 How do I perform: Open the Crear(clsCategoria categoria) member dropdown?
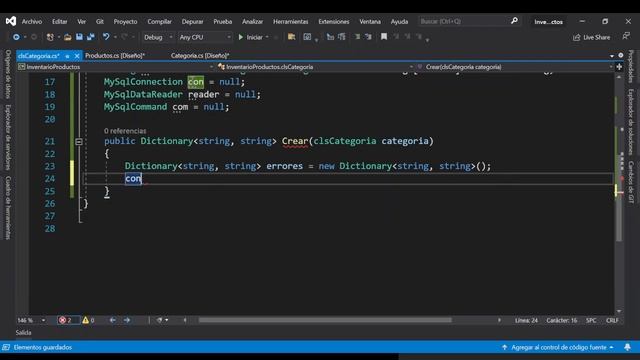(515, 67)
